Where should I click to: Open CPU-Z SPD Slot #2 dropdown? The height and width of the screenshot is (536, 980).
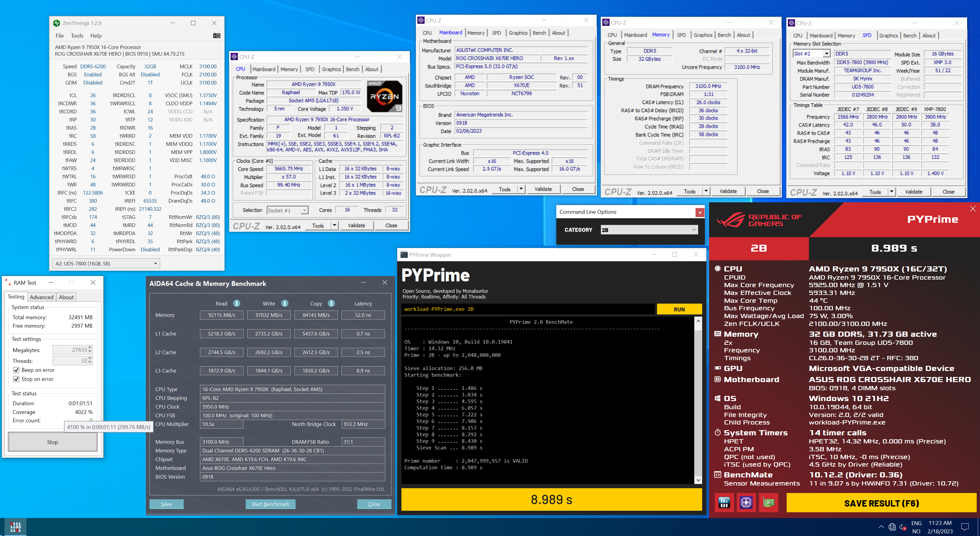coord(811,54)
